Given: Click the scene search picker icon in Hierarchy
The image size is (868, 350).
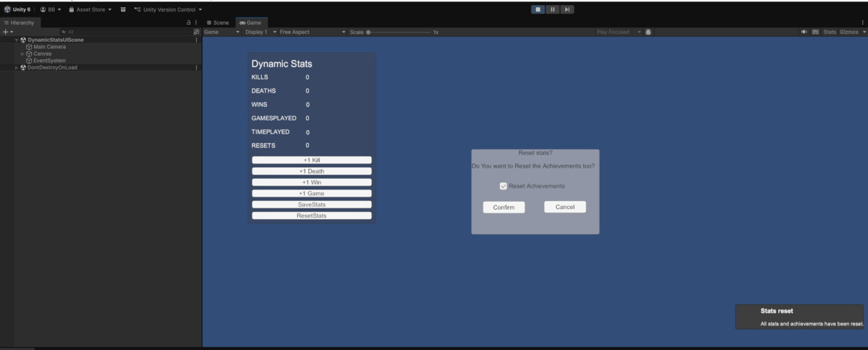Looking at the screenshot, I should 196,32.
